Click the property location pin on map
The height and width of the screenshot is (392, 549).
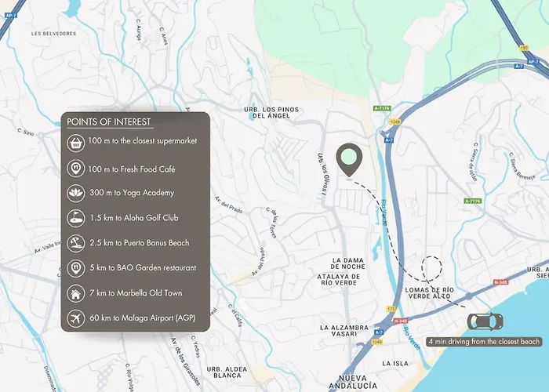[x=348, y=160]
